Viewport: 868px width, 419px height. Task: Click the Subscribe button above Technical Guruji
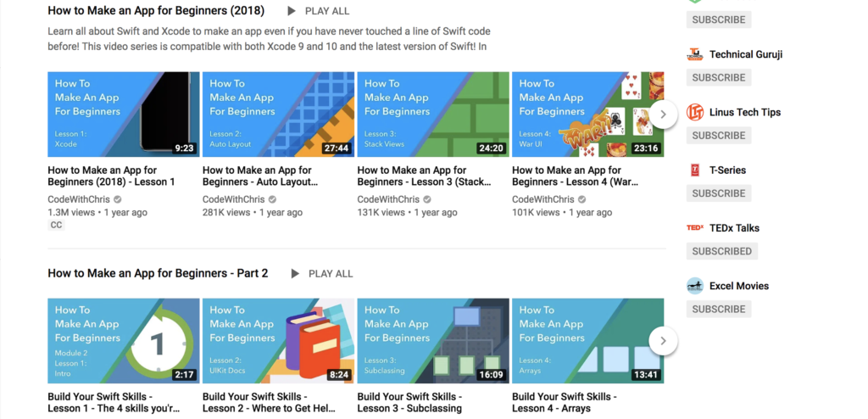point(719,20)
